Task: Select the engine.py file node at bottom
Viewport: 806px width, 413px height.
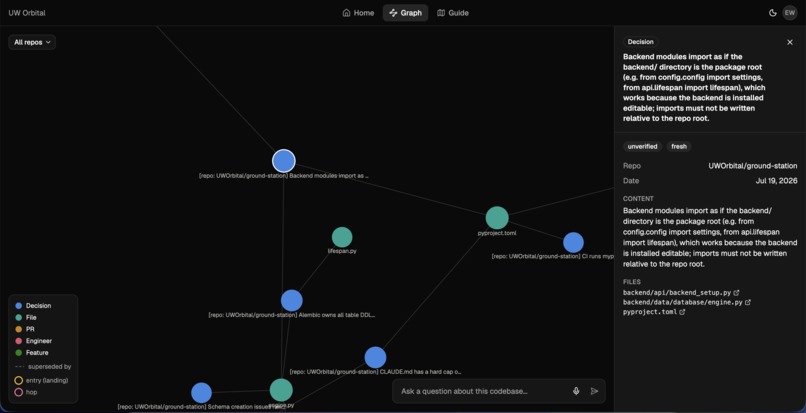Action: pyautogui.click(x=281, y=390)
